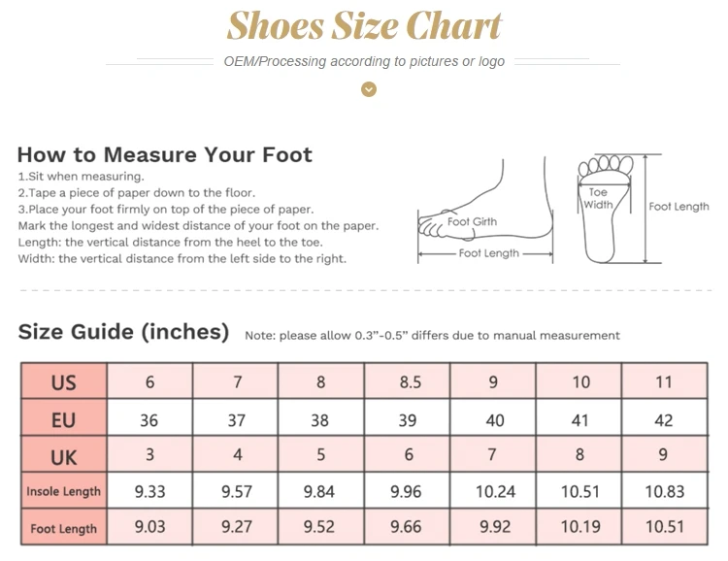Click the insole length 10.24 cell
The image size is (728, 561).
pos(494,492)
